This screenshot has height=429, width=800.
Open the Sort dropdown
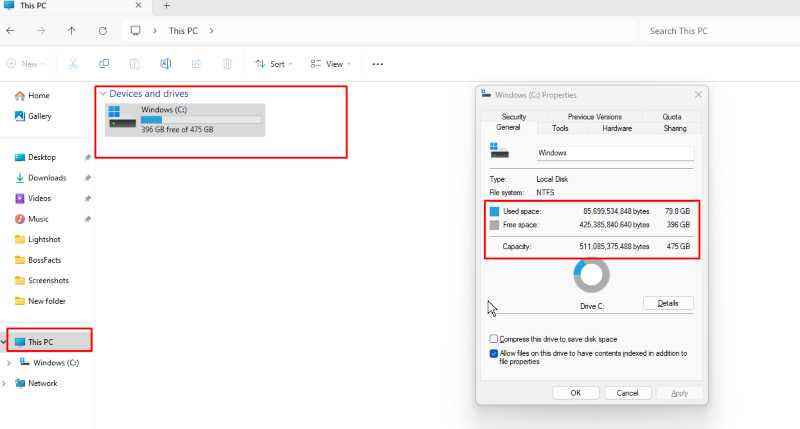coord(274,64)
